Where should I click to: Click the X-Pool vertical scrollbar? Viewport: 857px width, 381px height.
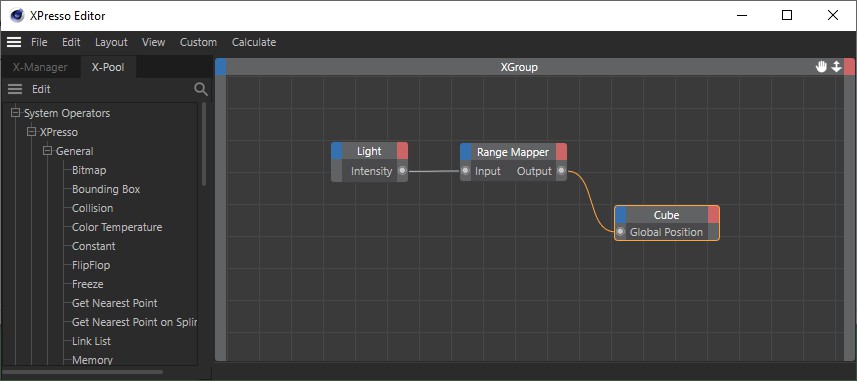[x=204, y=144]
